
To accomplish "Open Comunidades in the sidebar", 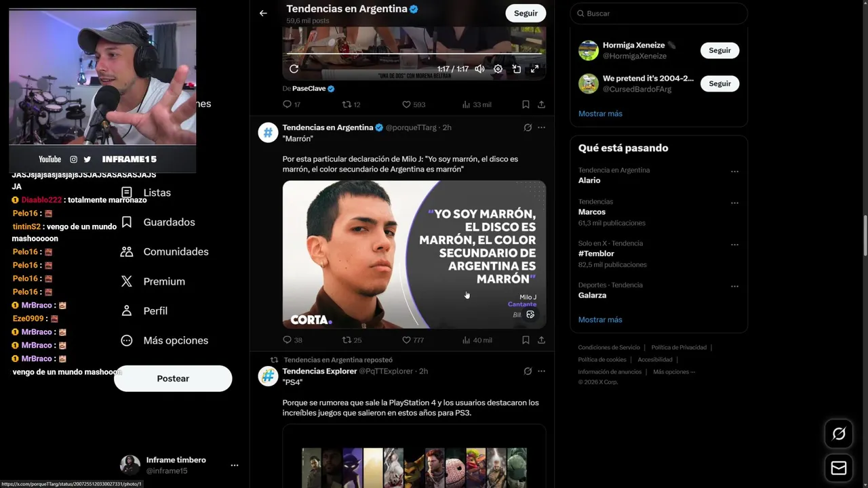I will click(x=164, y=251).
